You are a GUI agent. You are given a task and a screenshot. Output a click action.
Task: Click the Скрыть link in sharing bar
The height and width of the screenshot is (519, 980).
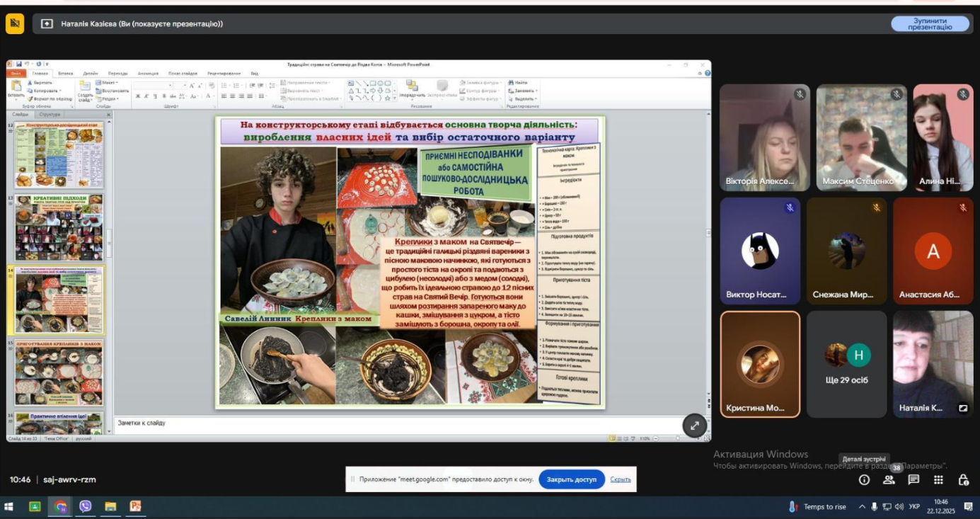pos(620,479)
